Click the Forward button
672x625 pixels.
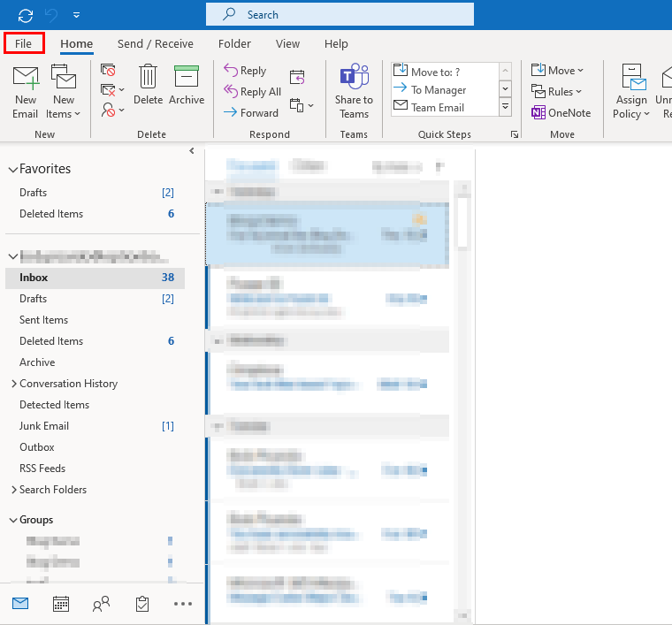tap(251, 112)
